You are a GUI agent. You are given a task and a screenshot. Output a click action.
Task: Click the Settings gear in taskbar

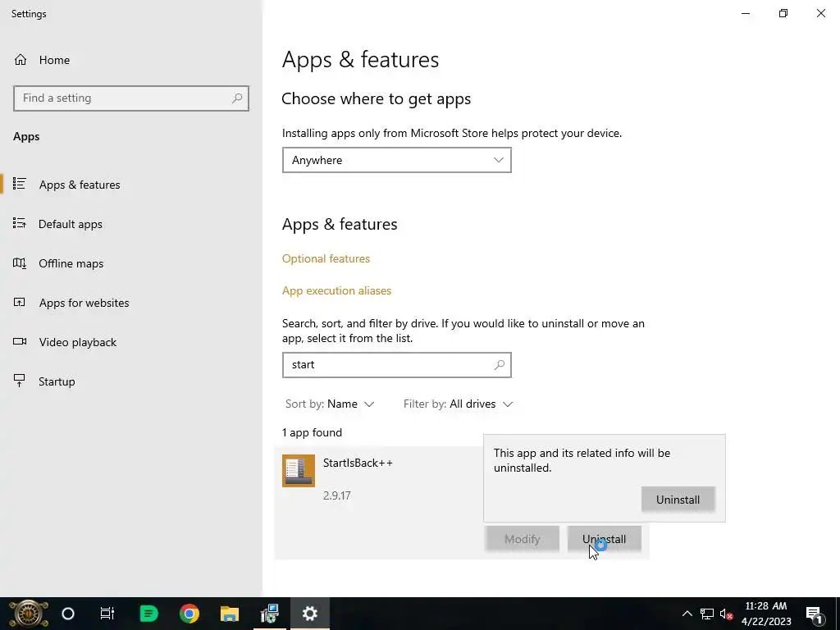point(309,614)
